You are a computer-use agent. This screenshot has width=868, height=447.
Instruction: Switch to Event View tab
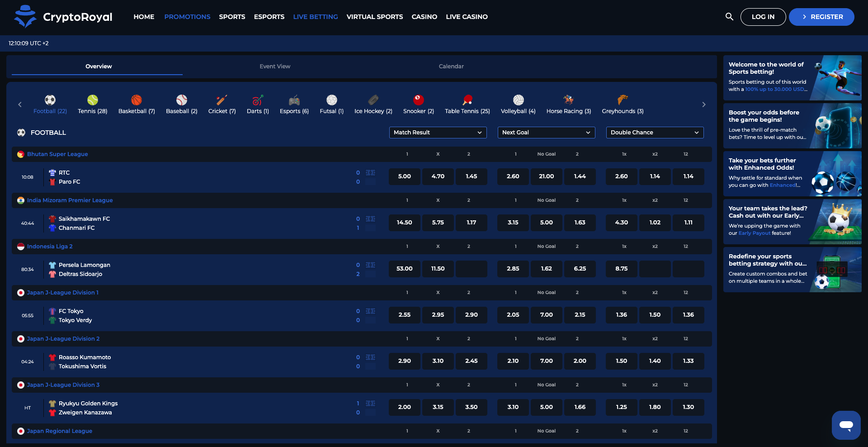click(x=275, y=67)
